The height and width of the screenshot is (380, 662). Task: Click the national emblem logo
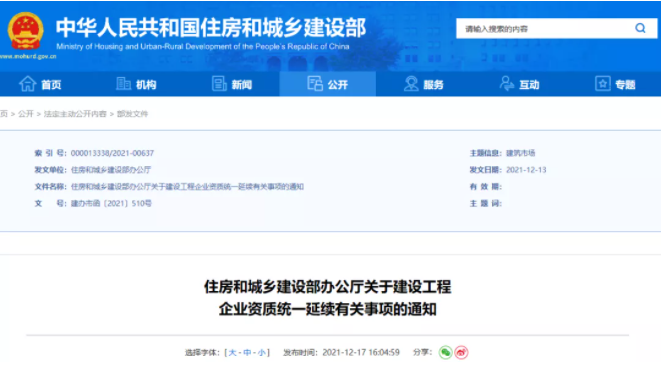pos(25,31)
